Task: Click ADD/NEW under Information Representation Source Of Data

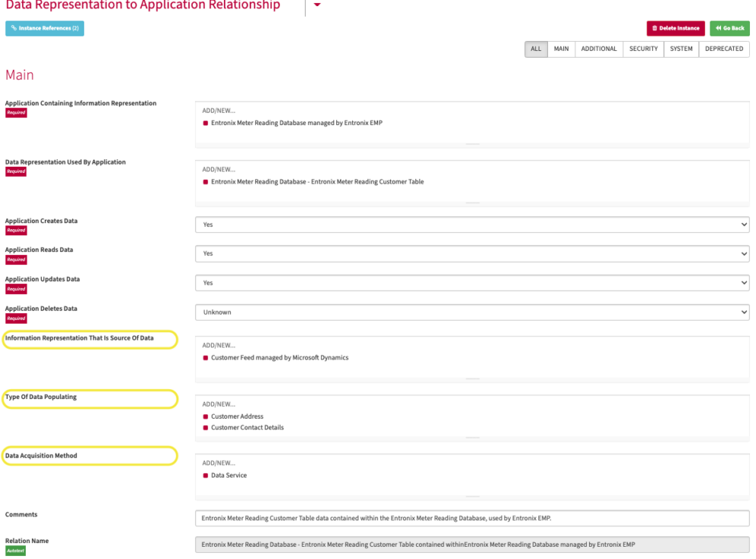Action: 219,346
